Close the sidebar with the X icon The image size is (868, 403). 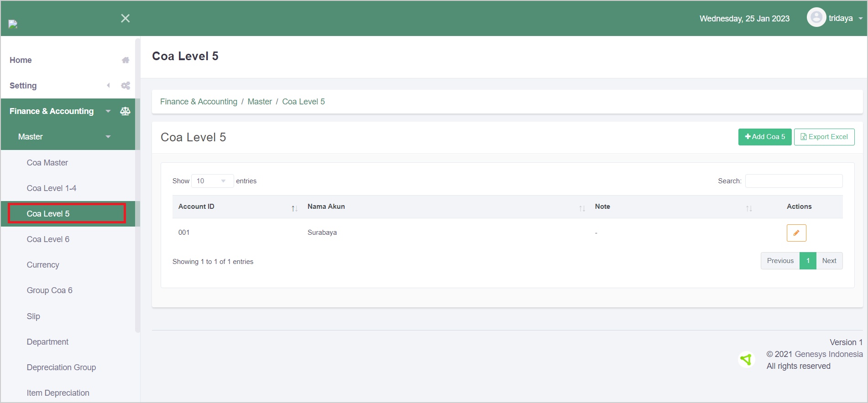[x=125, y=18]
